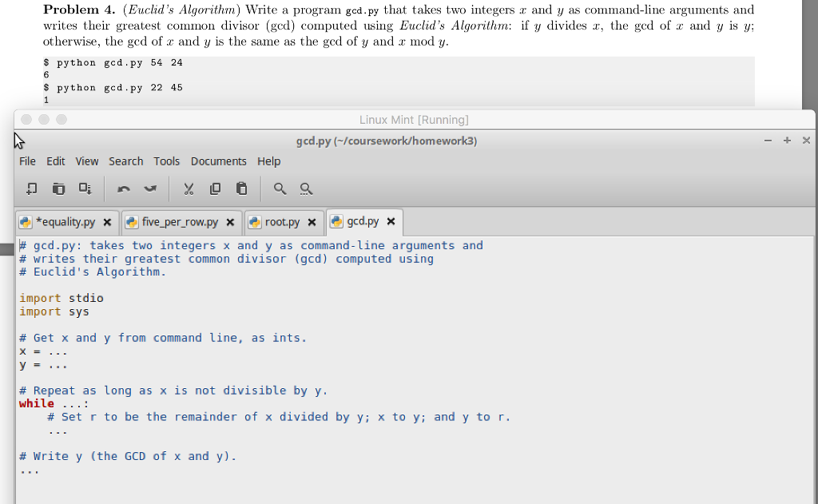Image resolution: width=818 pixels, height=504 pixels.
Task: Open find and replace icon
Action: [x=306, y=189]
